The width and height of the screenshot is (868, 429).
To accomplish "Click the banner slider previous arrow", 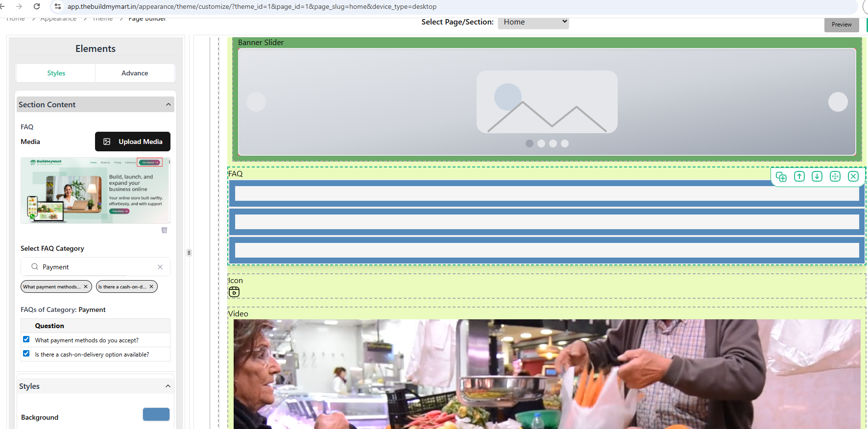I will [x=256, y=102].
